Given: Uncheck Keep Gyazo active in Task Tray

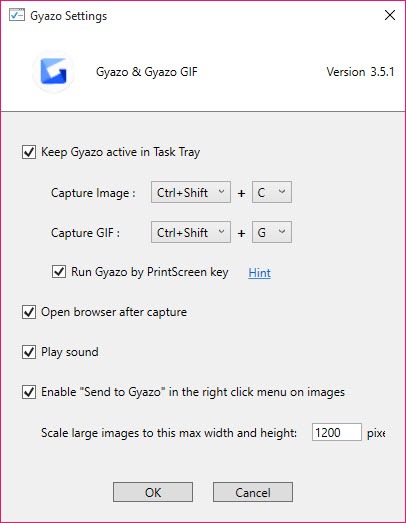Looking at the screenshot, I should [29, 152].
